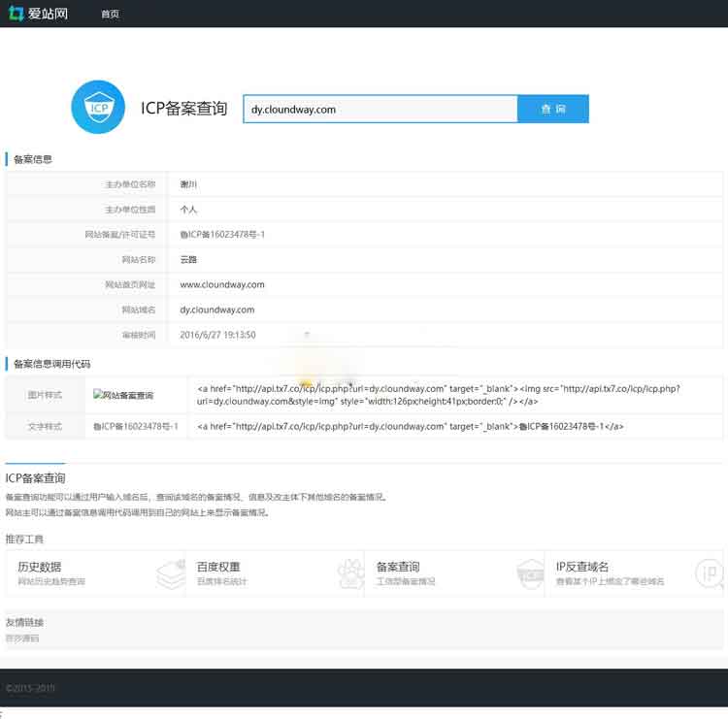This screenshot has height=719, width=728.
Task: Click the 图片样式 row label
Action: (45, 395)
